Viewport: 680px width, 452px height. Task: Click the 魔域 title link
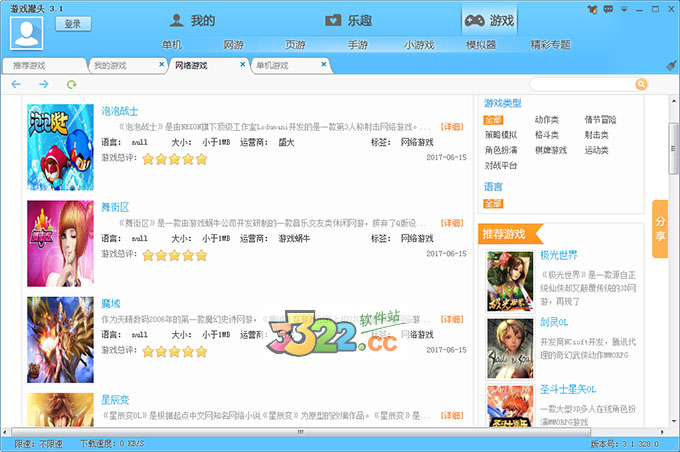point(111,304)
